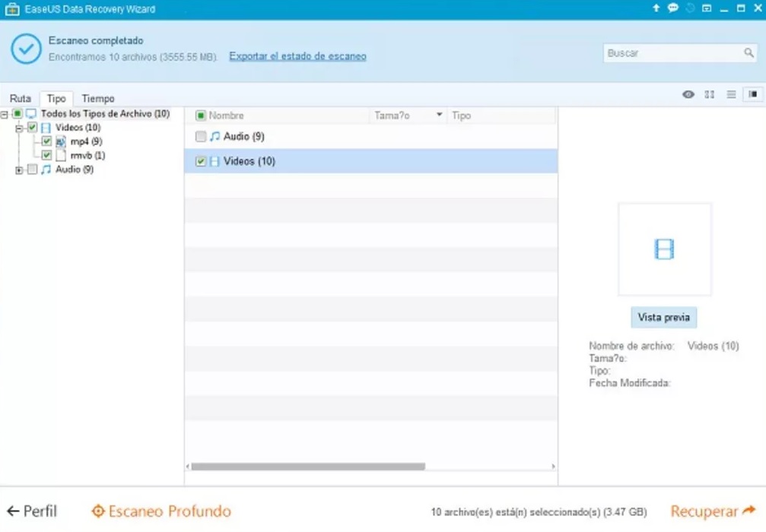Click the mp4 file type icon

coord(61,141)
